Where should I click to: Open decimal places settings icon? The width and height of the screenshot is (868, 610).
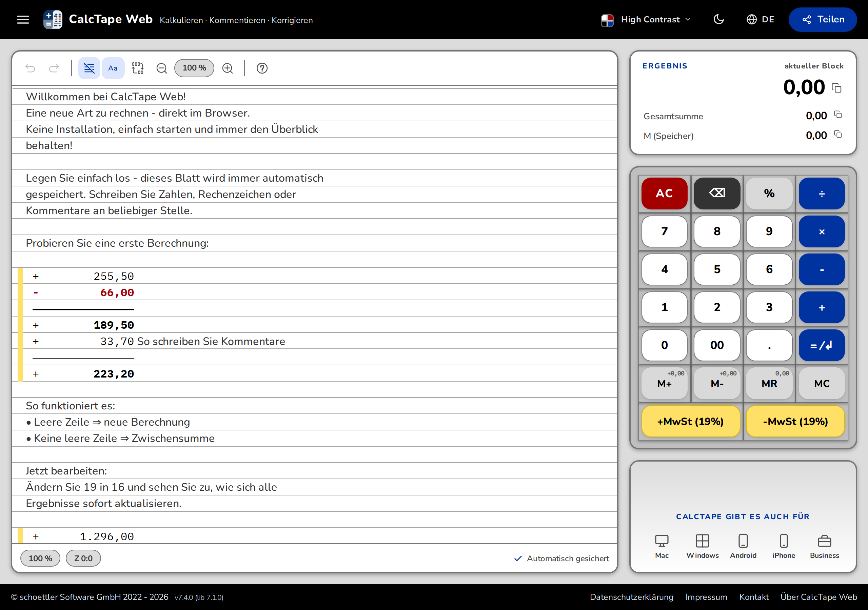[138, 68]
